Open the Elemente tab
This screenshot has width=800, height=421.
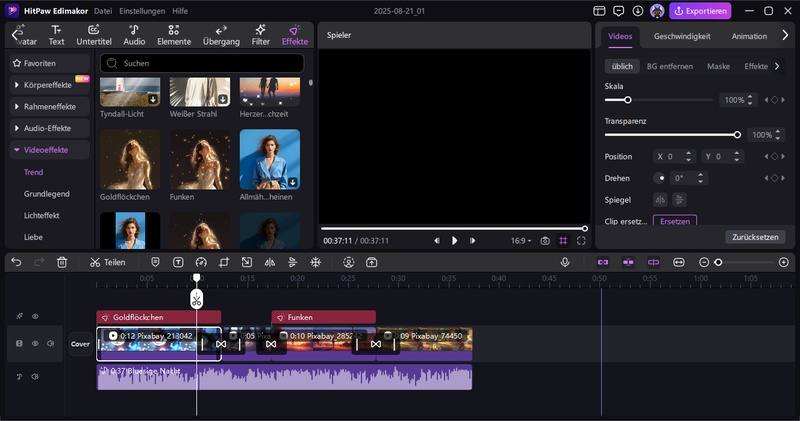pyautogui.click(x=174, y=35)
